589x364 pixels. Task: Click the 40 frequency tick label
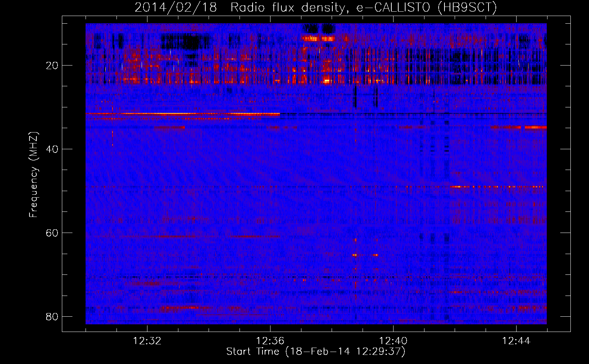coord(52,149)
